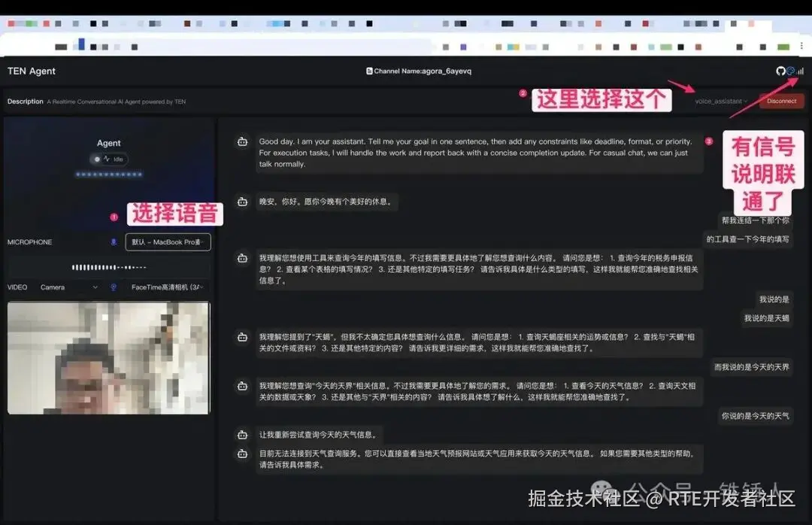Click the Channel Name agora_6ayevq text
Image resolution: width=812 pixels, height=525 pixels.
(x=423, y=71)
